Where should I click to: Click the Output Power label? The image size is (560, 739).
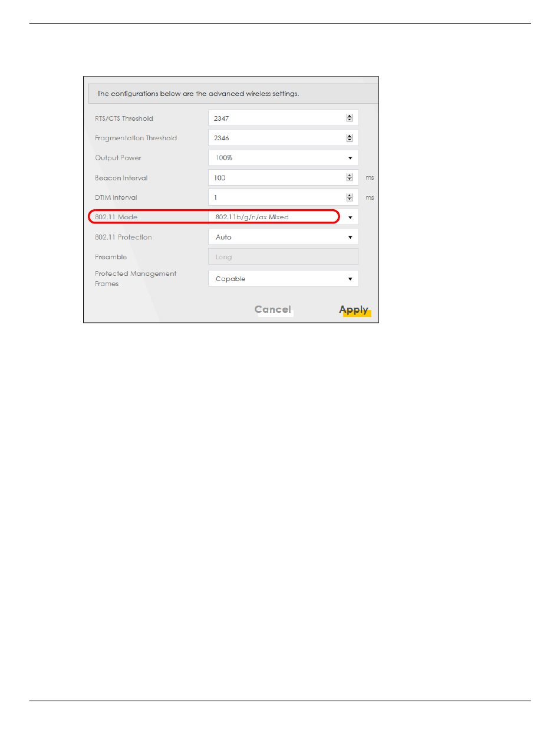(x=118, y=158)
